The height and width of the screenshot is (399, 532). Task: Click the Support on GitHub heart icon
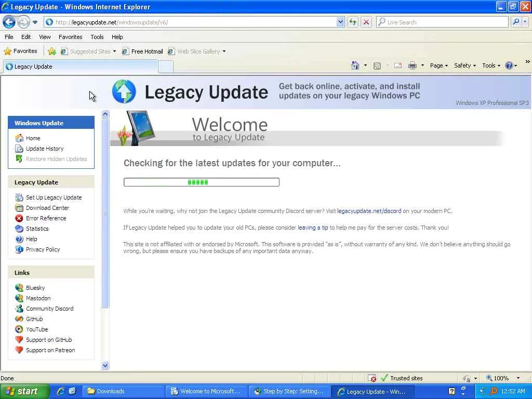click(19, 340)
